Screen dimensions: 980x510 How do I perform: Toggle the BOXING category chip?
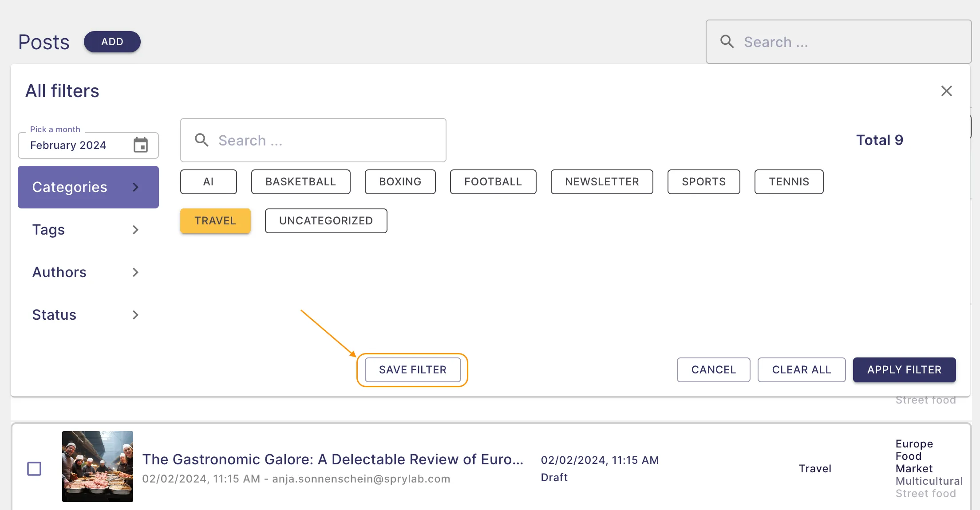400,182
